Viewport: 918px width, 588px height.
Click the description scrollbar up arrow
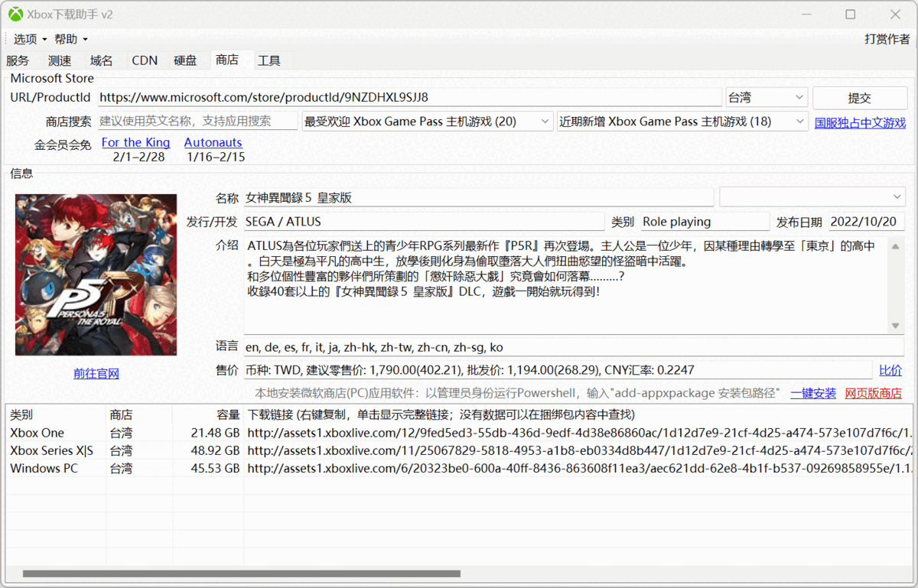point(896,245)
